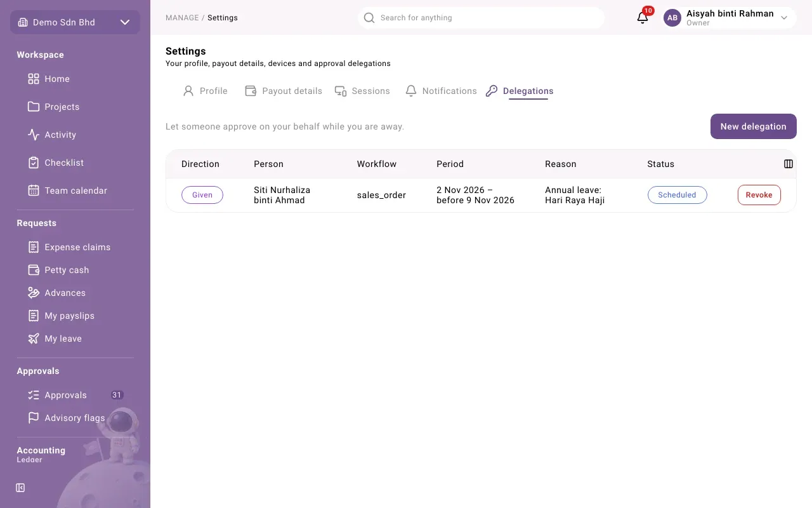
Task: Click the Advisory flags flag icon
Action: point(34,418)
